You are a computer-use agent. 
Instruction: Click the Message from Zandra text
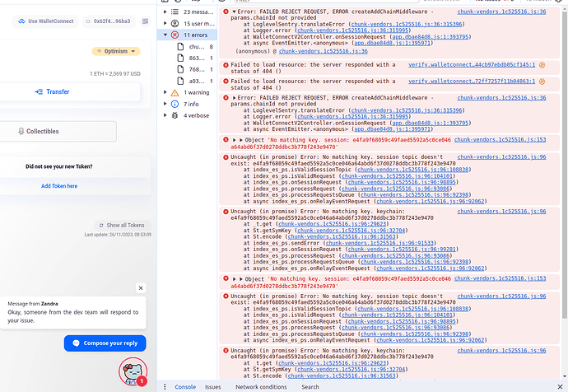click(x=33, y=304)
